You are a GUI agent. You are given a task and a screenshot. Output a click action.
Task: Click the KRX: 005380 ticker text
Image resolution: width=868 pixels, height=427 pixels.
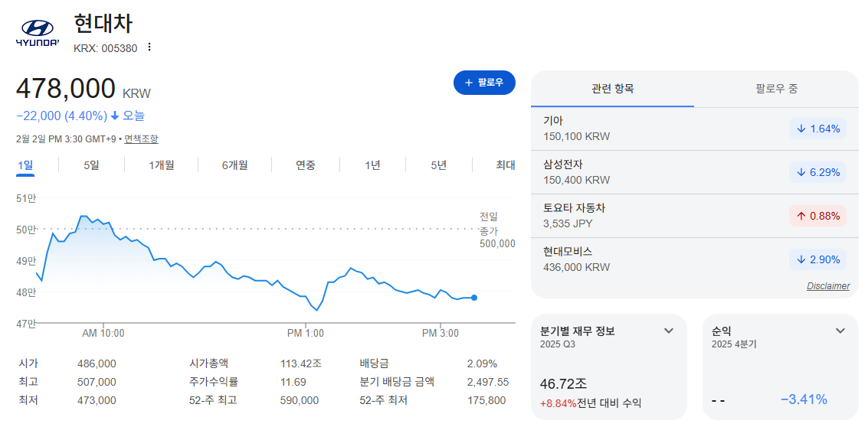click(x=105, y=48)
